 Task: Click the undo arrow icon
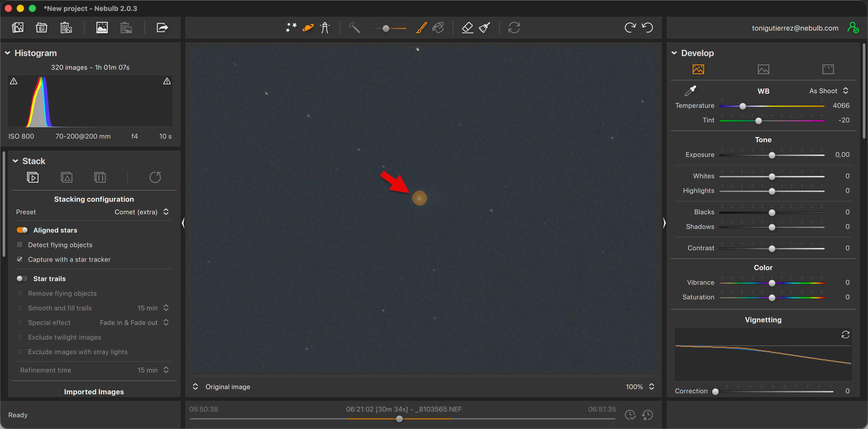pyautogui.click(x=647, y=28)
